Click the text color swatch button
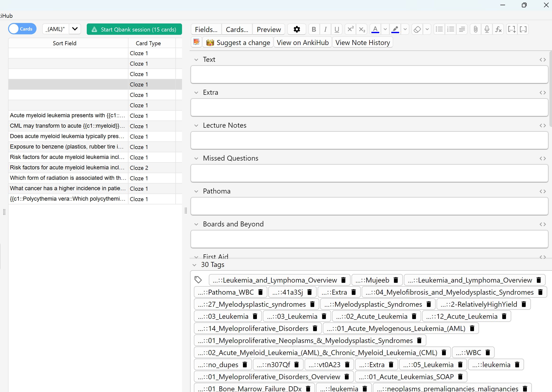552x392 pixels. click(x=375, y=29)
